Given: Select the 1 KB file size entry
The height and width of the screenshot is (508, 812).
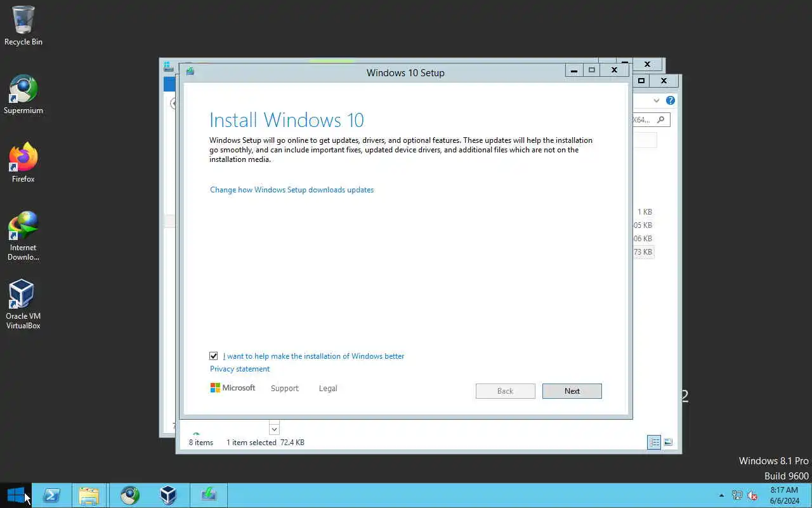Looking at the screenshot, I should click(x=645, y=212).
